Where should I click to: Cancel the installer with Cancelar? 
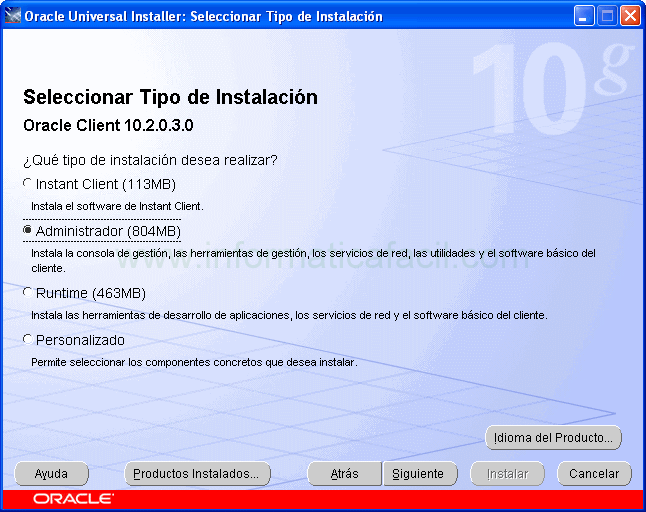click(594, 474)
